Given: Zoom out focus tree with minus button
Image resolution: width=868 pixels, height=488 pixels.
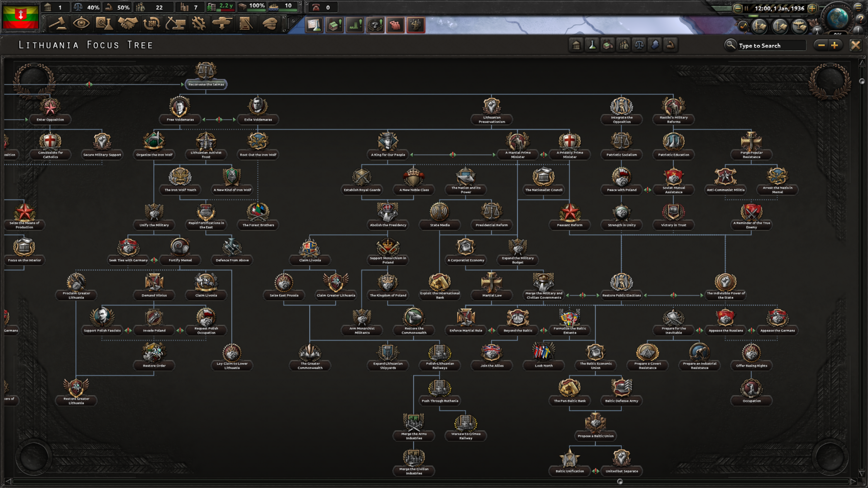Looking at the screenshot, I should [821, 45].
